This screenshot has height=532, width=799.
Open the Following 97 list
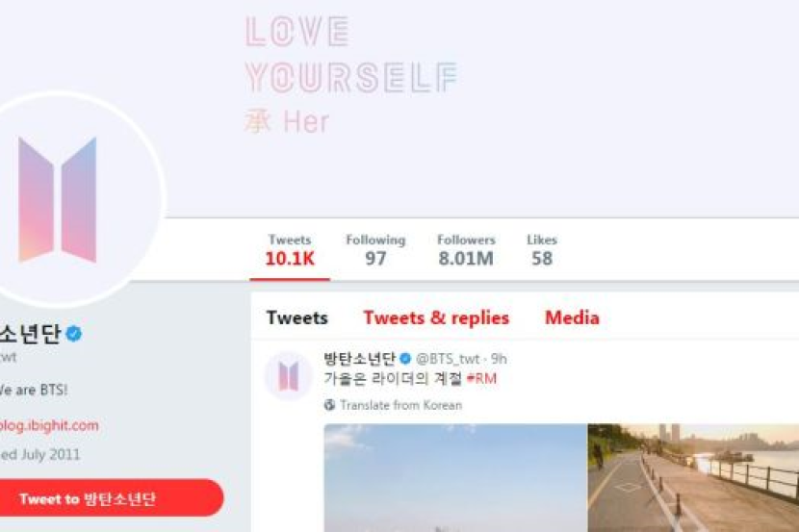(375, 250)
